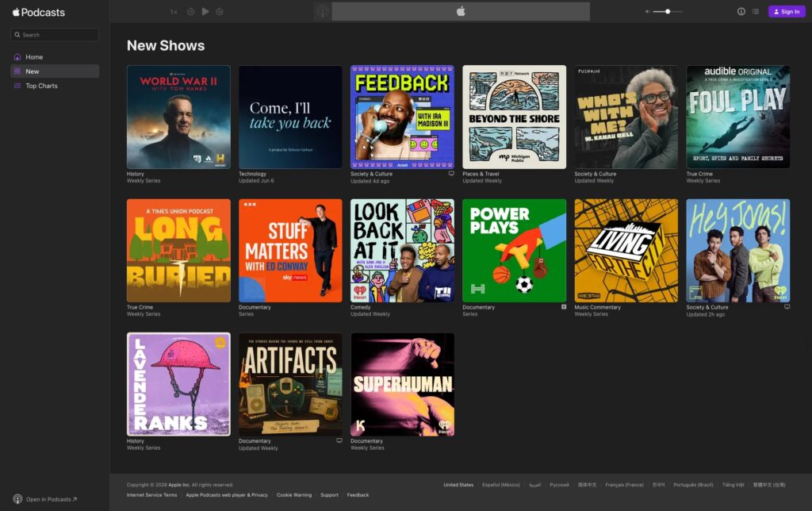This screenshot has height=511, width=812.
Task: Click the Top Charts list icon
Action: pyautogui.click(x=17, y=86)
